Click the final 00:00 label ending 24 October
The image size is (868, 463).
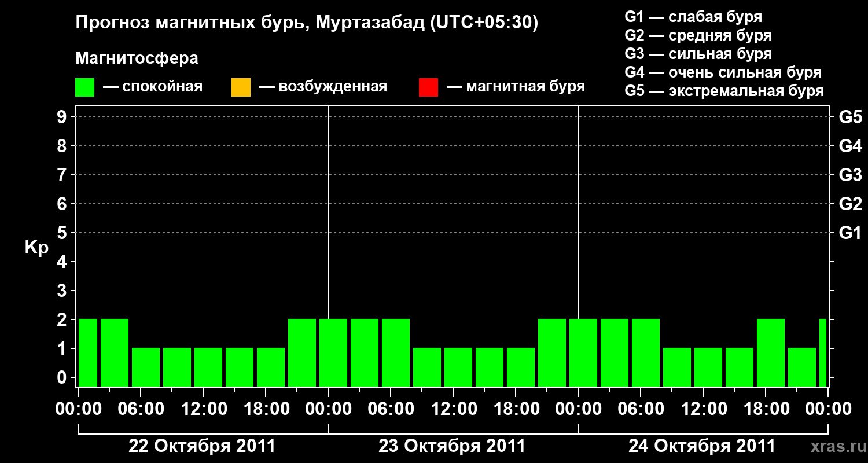click(x=828, y=409)
